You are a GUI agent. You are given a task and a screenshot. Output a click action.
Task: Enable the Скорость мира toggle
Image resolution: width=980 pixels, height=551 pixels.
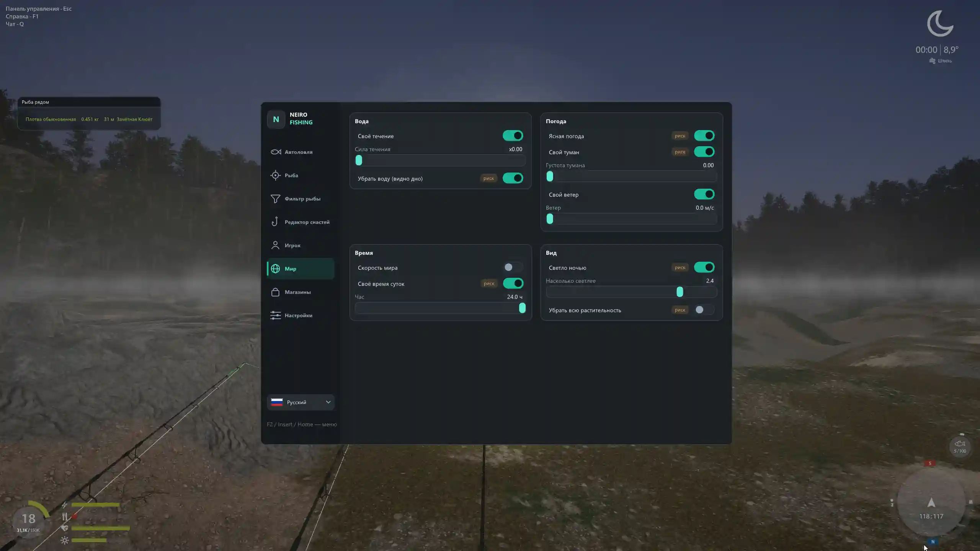[x=513, y=267]
